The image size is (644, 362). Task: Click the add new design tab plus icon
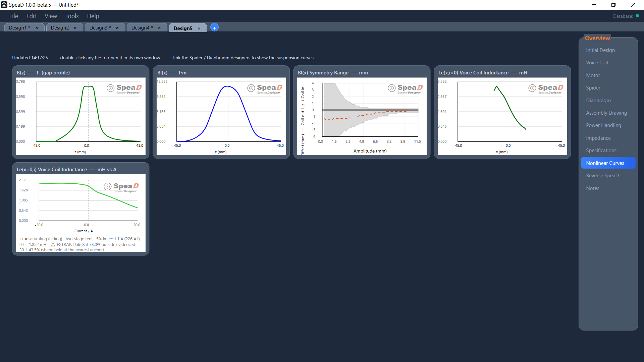pos(215,28)
